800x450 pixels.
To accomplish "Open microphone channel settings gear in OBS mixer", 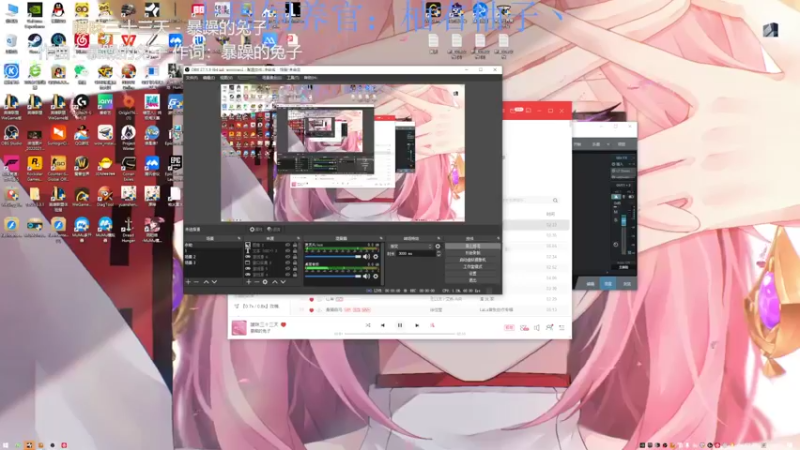I will 376,257.
